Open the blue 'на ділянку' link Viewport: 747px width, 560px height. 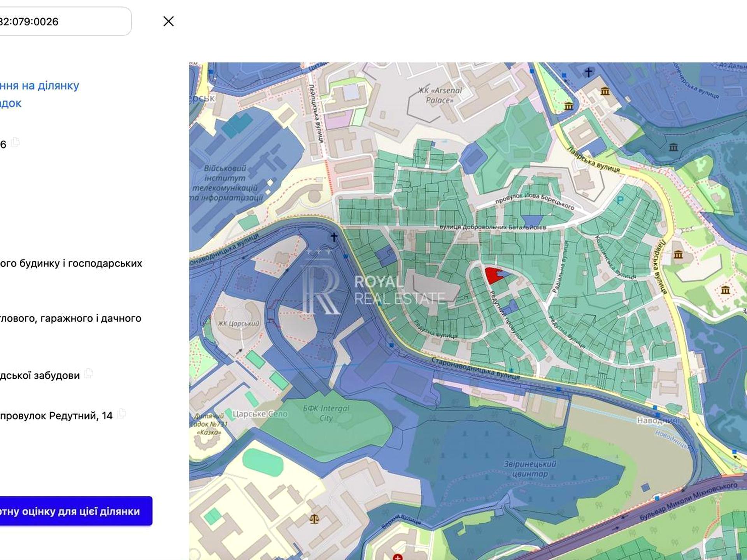[40, 86]
